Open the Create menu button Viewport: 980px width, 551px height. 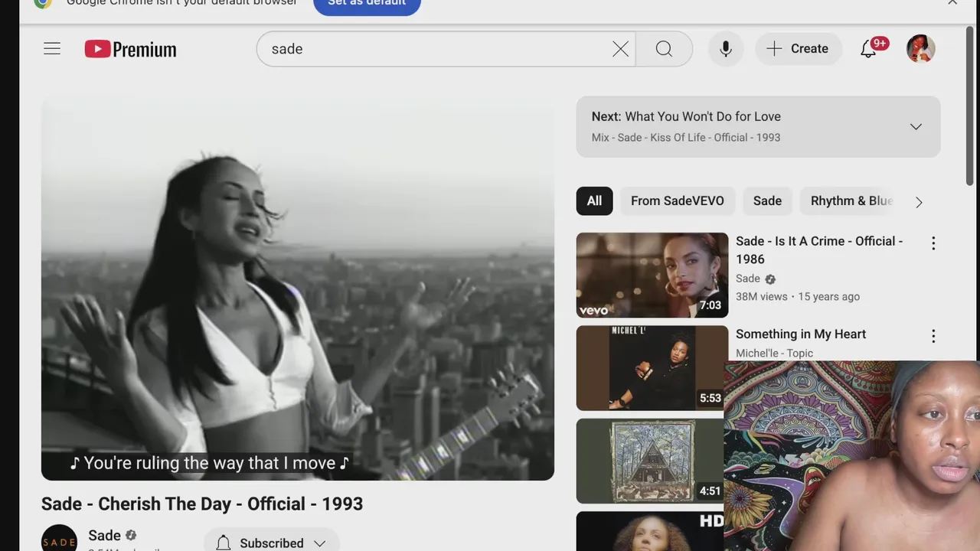pos(798,49)
